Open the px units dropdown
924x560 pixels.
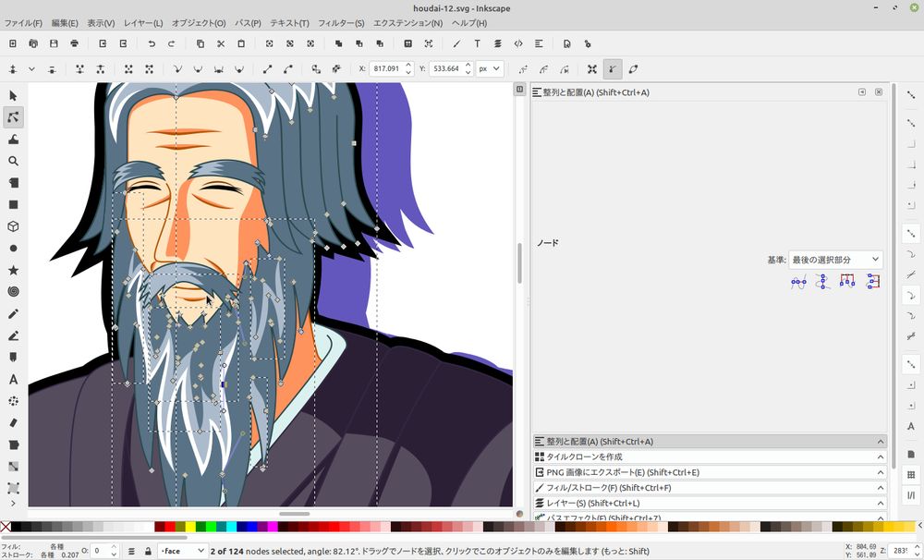pos(489,68)
